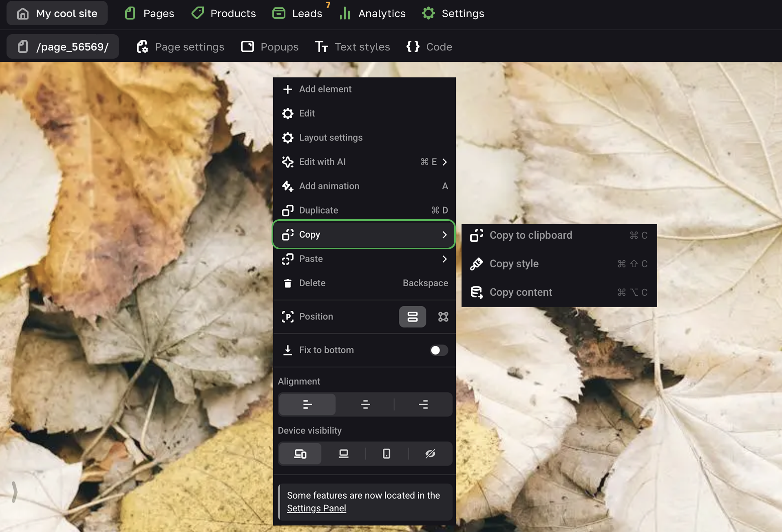Click the Pages icon in top navigation
The image size is (782, 532).
pyautogui.click(x=130, y=13)
